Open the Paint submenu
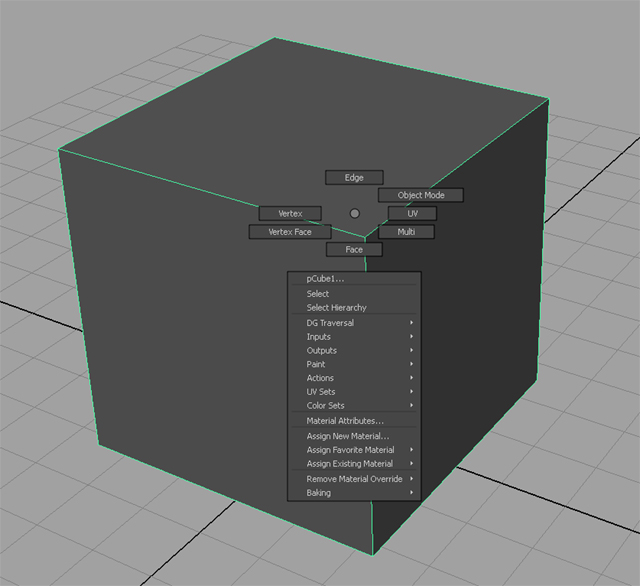The image size is (640, 586). point(354,364)
